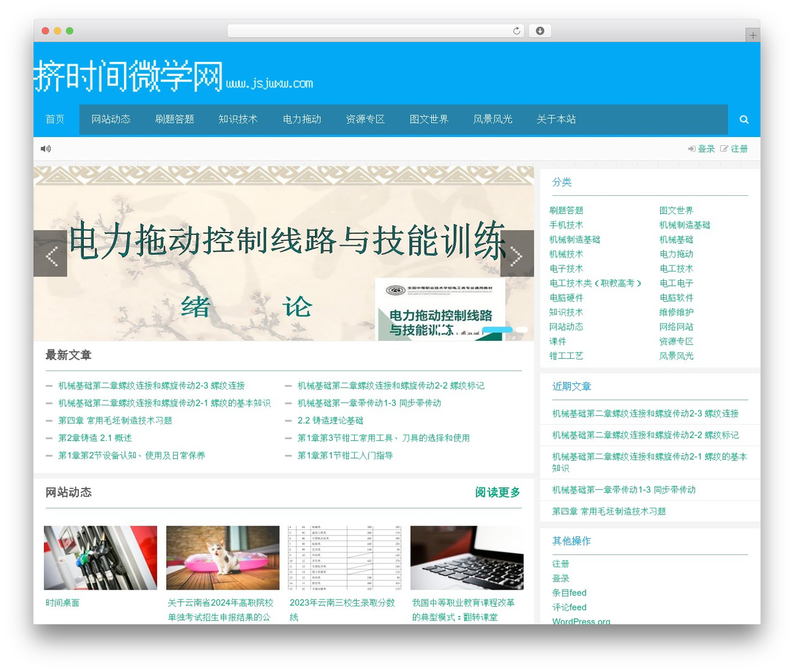Open the cat photo thumbnail

(x=223, y=558)
